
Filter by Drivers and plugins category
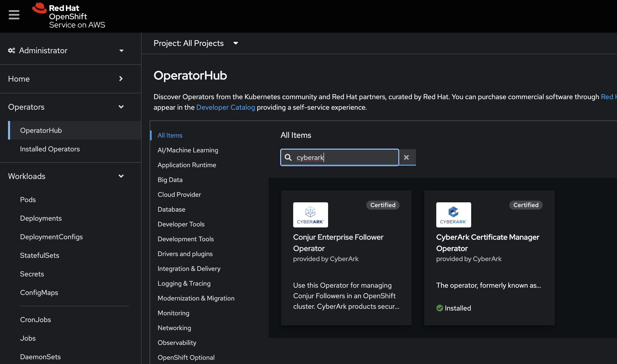click(185, 254)
